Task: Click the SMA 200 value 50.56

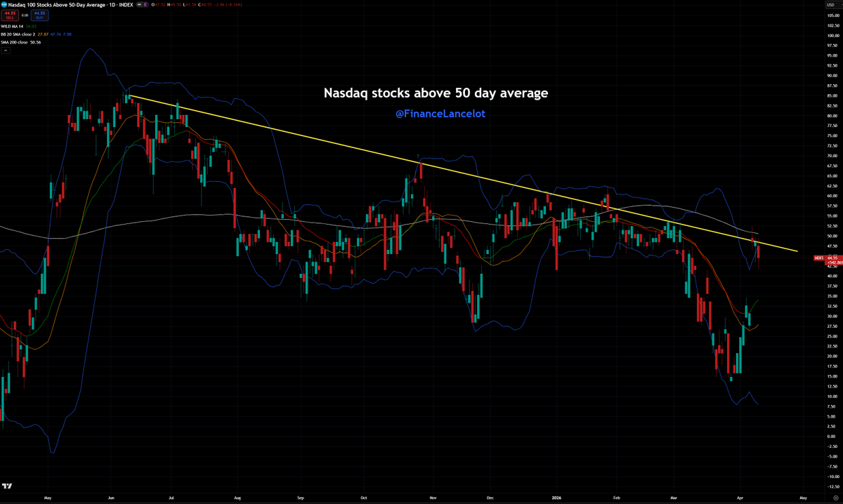Action: click(x=37, y=42)
